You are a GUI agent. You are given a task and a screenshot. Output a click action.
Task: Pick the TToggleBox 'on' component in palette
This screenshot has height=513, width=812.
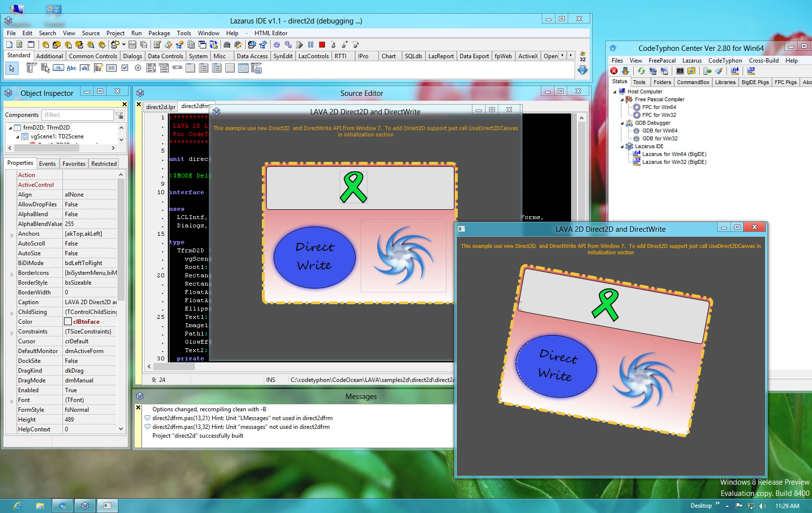click(111, 68)
